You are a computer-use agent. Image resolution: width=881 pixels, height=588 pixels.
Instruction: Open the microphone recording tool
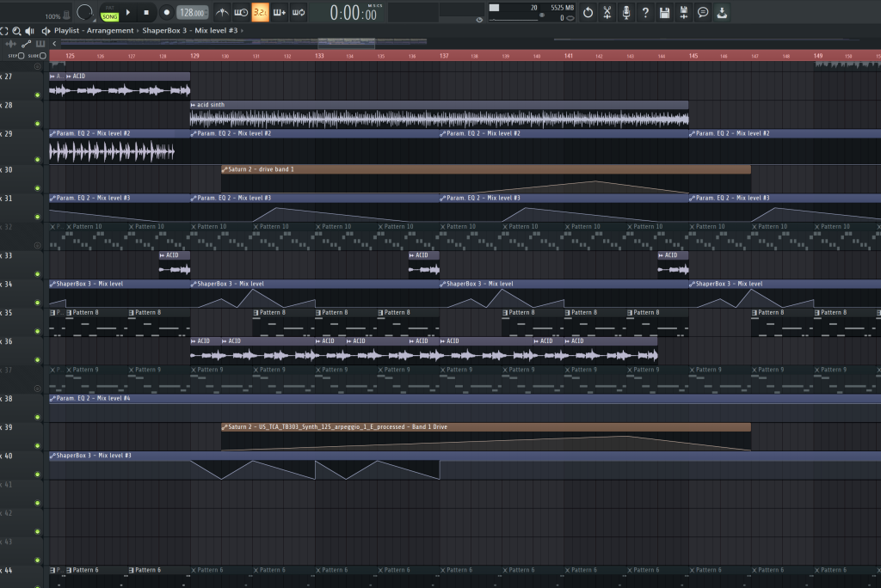(626, 12)
